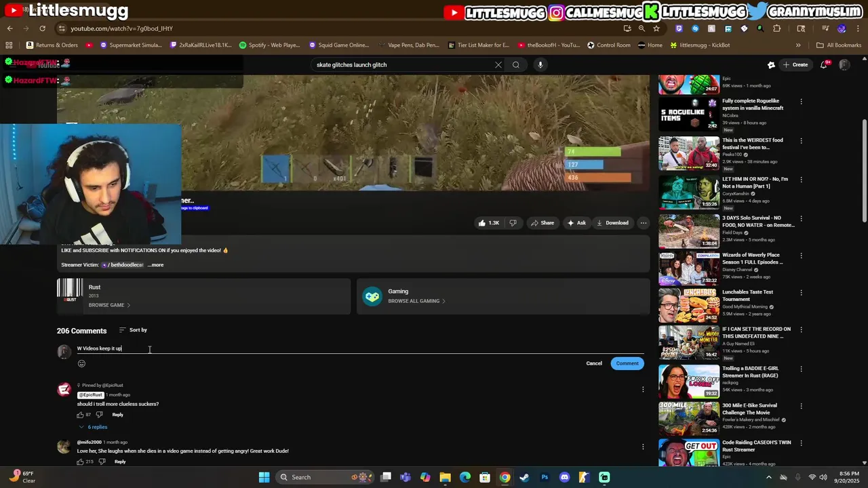Screen dimensions: 868x488
Task: Show more hidden bookmarks chevron
Action: coord(798,45)
